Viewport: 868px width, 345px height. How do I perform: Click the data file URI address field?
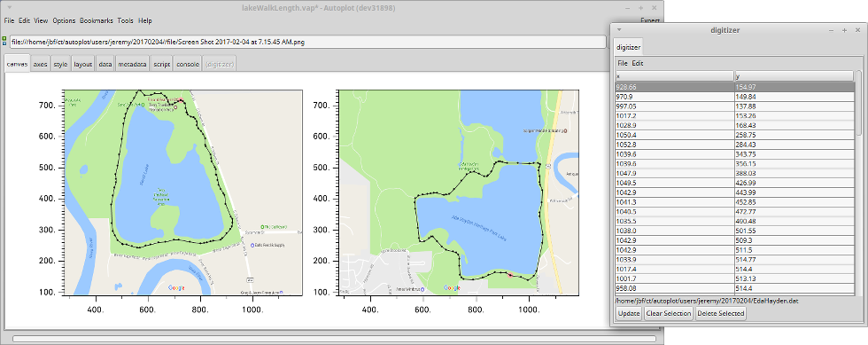pyautogui.click(x=307, y=42)
